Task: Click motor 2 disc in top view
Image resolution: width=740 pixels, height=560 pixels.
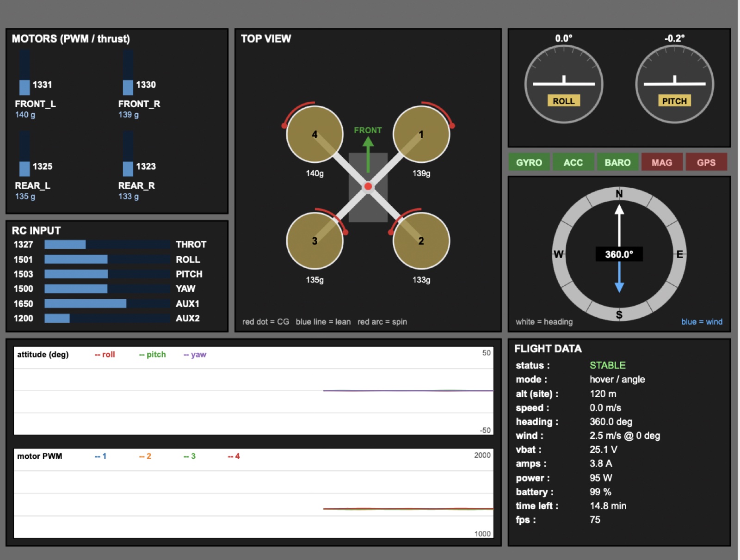Action: tap(421, 240)
